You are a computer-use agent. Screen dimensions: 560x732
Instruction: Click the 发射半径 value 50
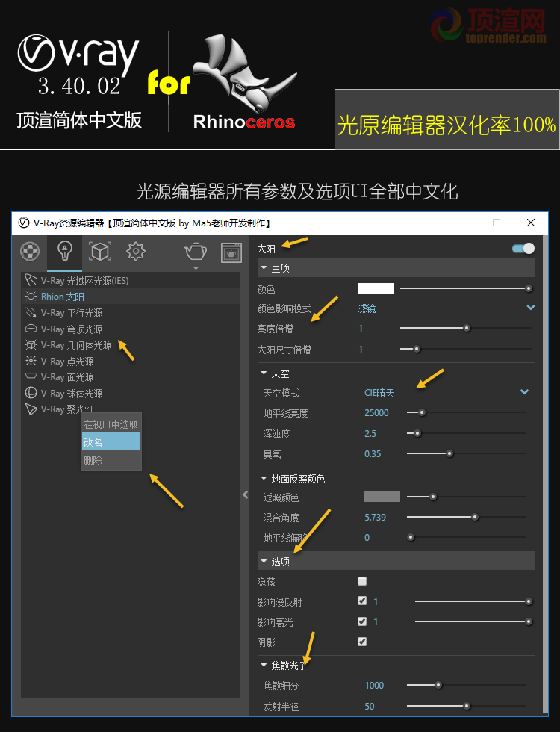[370, 707]
